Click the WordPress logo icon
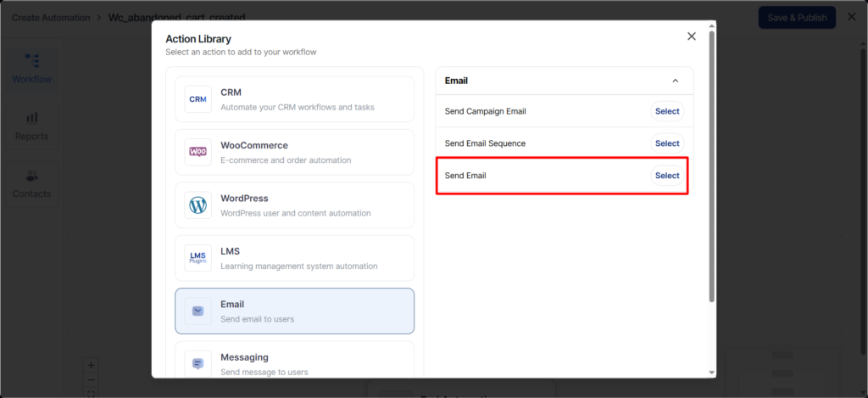This screenshot has height=398, width=868. [x=198, y=205]
